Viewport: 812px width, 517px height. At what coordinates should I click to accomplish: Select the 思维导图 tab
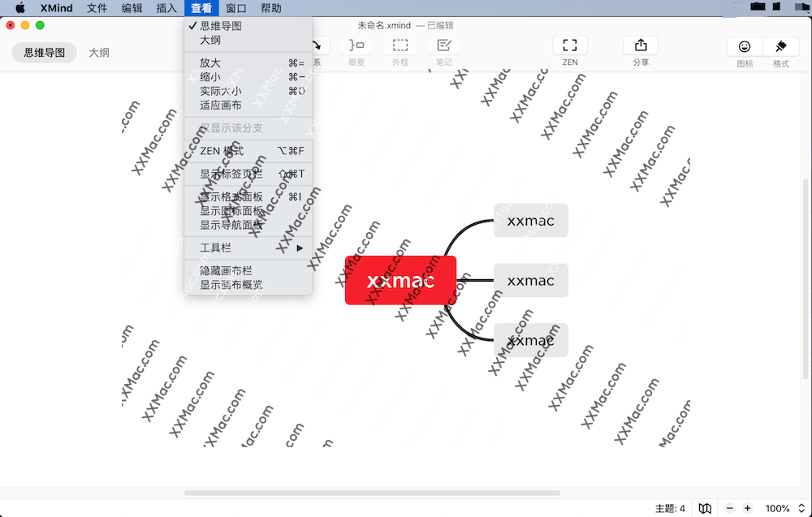pos(45,52)
